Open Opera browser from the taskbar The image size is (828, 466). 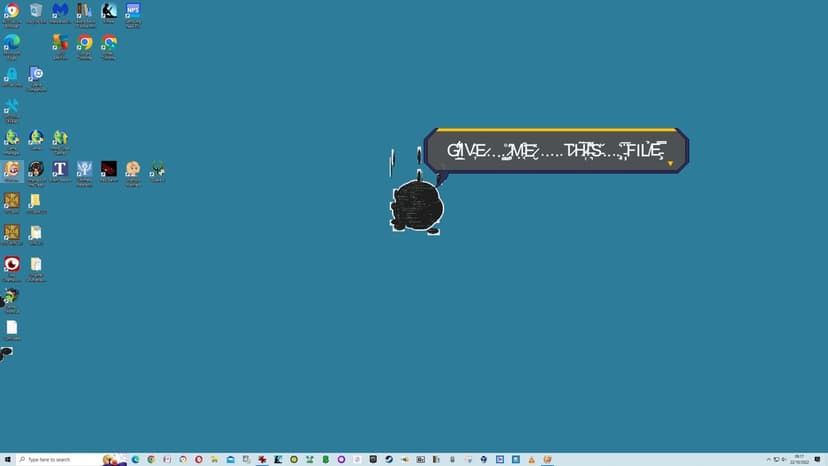coord(199,460)
